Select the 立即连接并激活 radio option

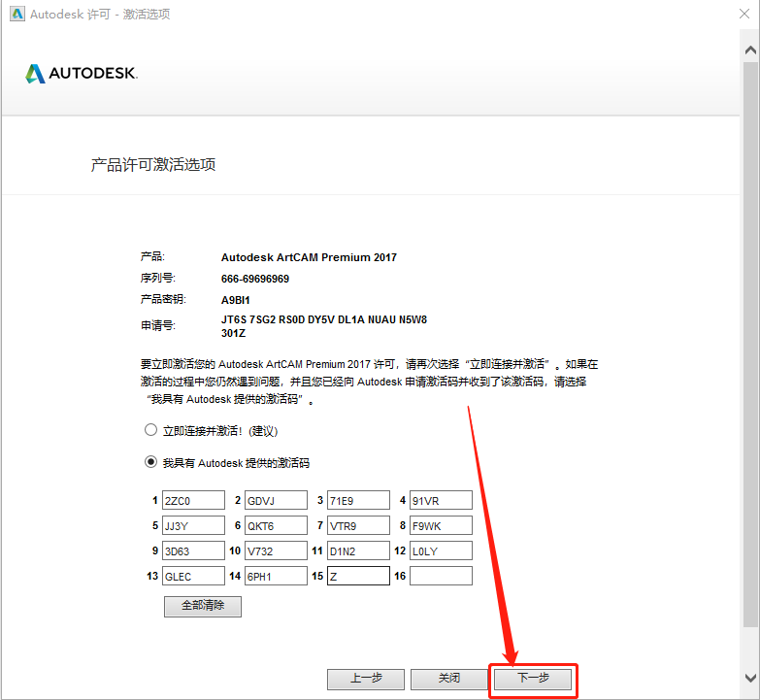point(150,430)
